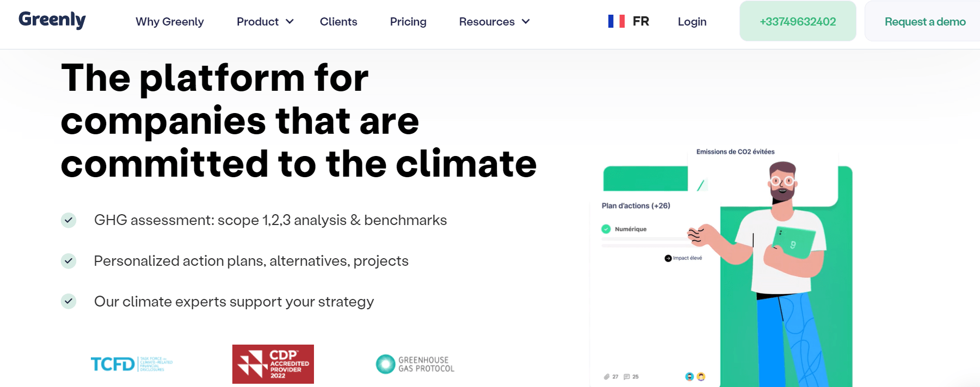Check the Numérique green checkmark
The width and height of the screenshot is (980, 387).
click(x=606, y=229)
